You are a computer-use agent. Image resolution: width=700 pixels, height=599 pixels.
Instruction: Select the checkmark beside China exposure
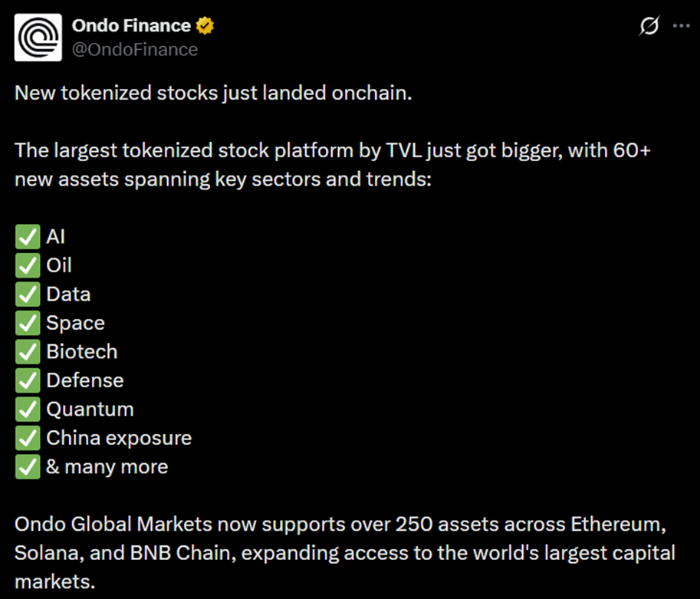pos(28,438)
